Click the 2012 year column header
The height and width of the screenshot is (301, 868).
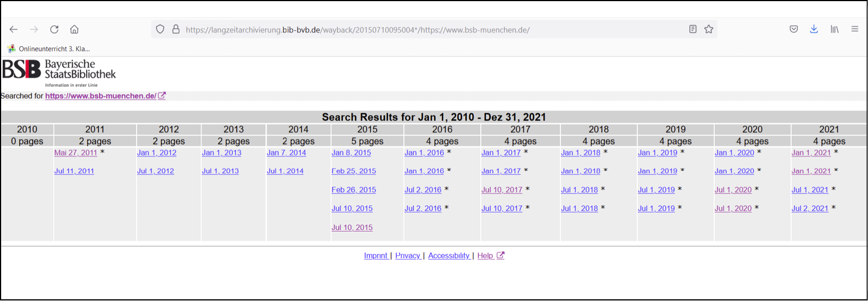[169, 129]
